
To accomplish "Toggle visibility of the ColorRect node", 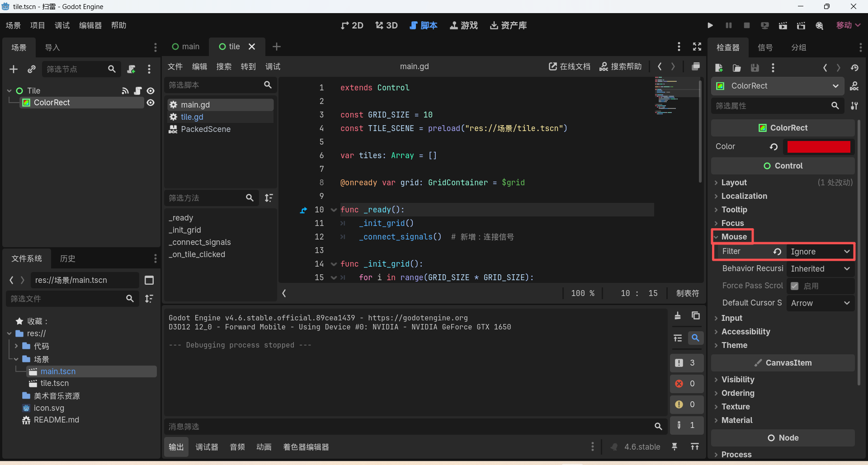I will [x=151, y=103].
